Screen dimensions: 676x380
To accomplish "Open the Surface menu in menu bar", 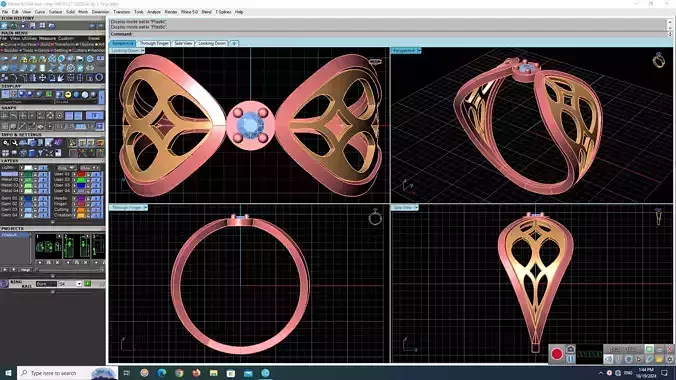I will pyautogui.click(x=55, y=12).
